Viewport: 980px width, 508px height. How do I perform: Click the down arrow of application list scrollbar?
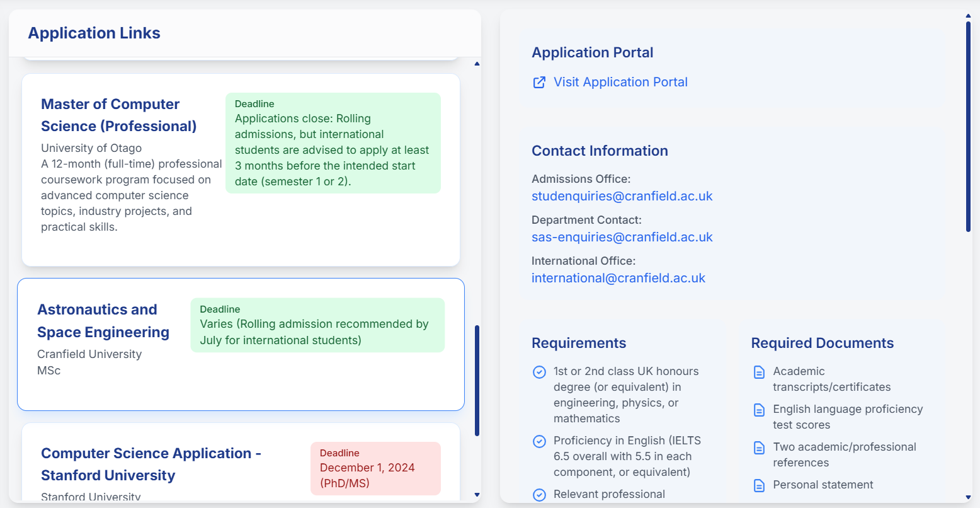(477, 495)
